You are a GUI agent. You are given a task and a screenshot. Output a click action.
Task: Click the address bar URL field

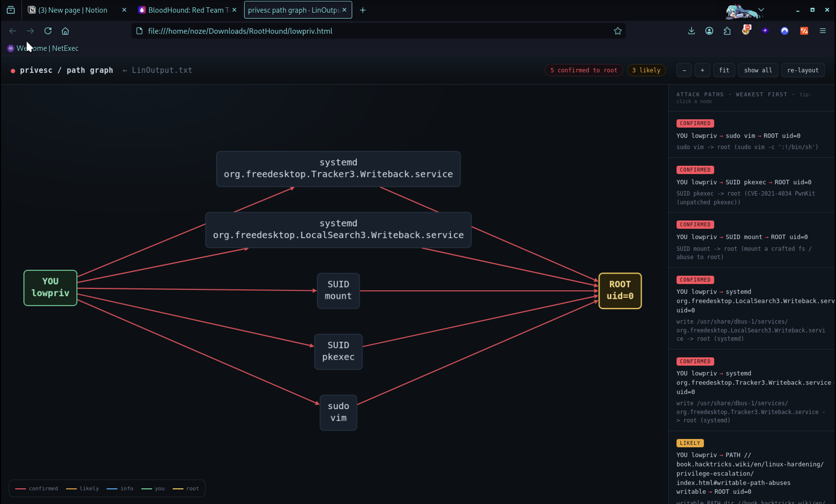click(x=378, y=31)
